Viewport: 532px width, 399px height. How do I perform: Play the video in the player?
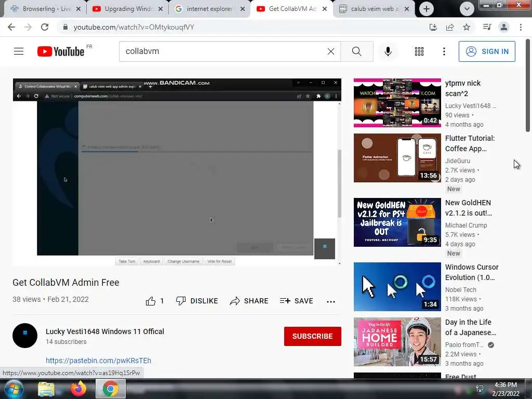(177, 171)
